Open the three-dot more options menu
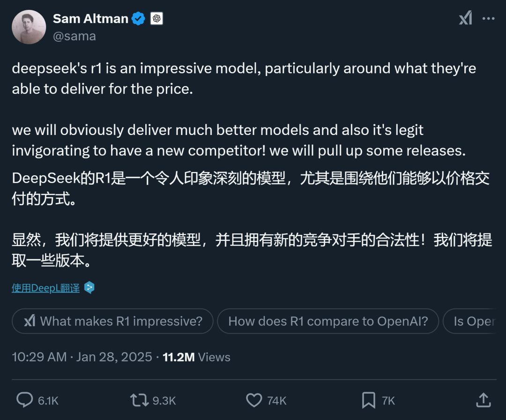Viewport: 506px width, 420px height. tap(489, 19)
